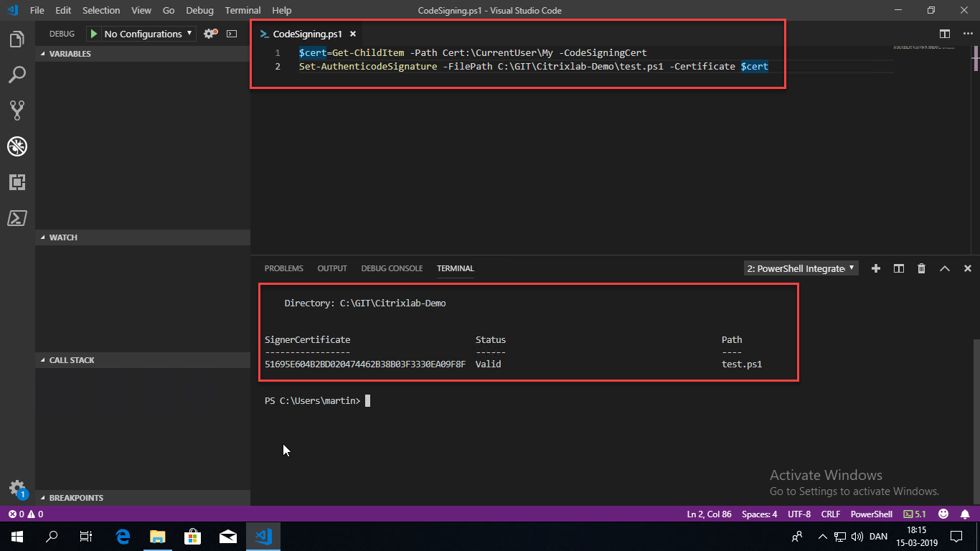Image resolution: width=980 pixels, height=551 pixels.
Task: Switch to the Problems tab
Action: (x=284, y=268)
